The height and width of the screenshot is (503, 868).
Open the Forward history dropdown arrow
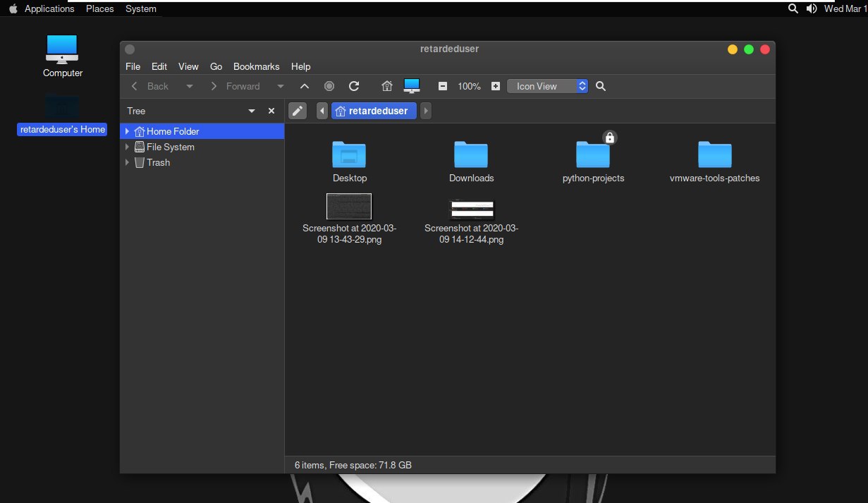pos(281,86)
